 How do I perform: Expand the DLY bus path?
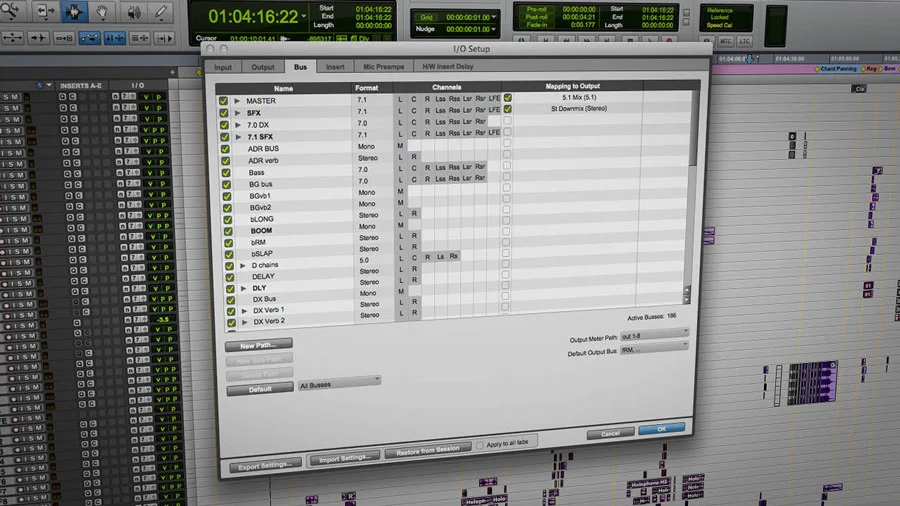point(244,289)
